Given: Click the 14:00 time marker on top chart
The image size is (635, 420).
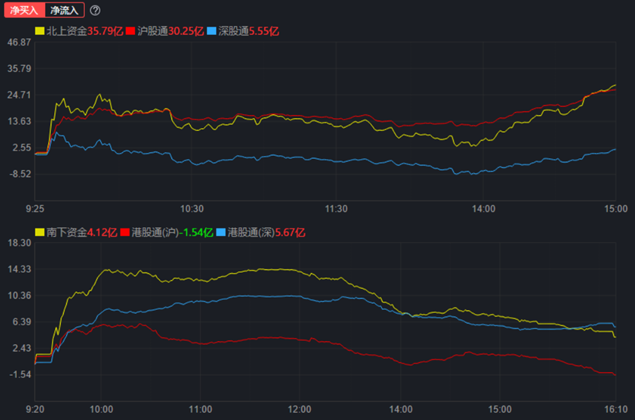Looking at the screenshot, I should coord(484,209).
